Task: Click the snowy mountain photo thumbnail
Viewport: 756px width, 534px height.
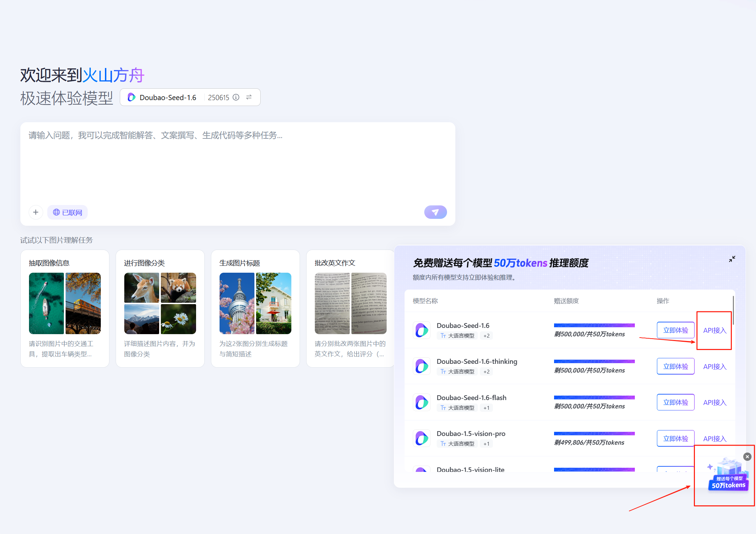Action: click(x=142, y=319)
